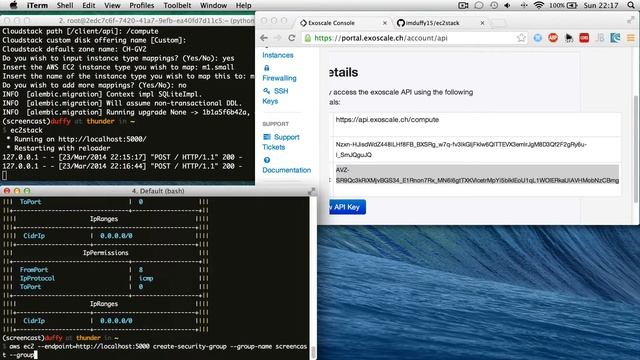Viewport: 640px width, 360px height.
Task: Open Spotlight search magnifier
Action: pos(631,5)
